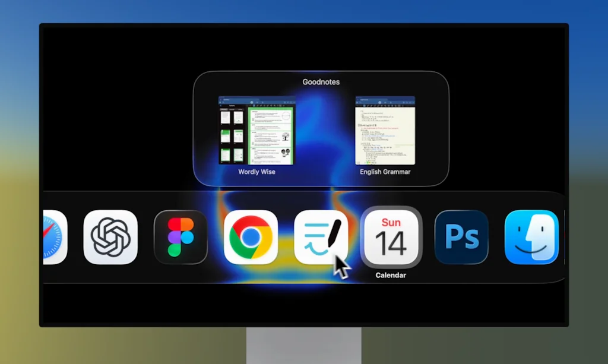Launch Google Chrome from the dock

point(251,237)
